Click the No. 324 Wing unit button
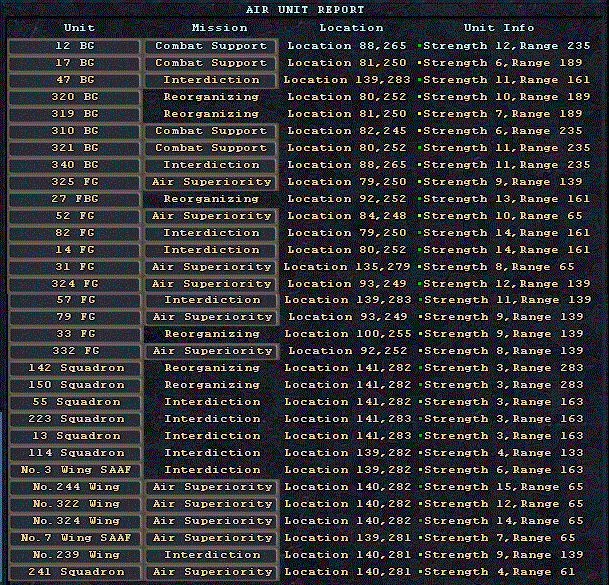The height and width of the screenshot is (585, 609). (x=75, y=522)
